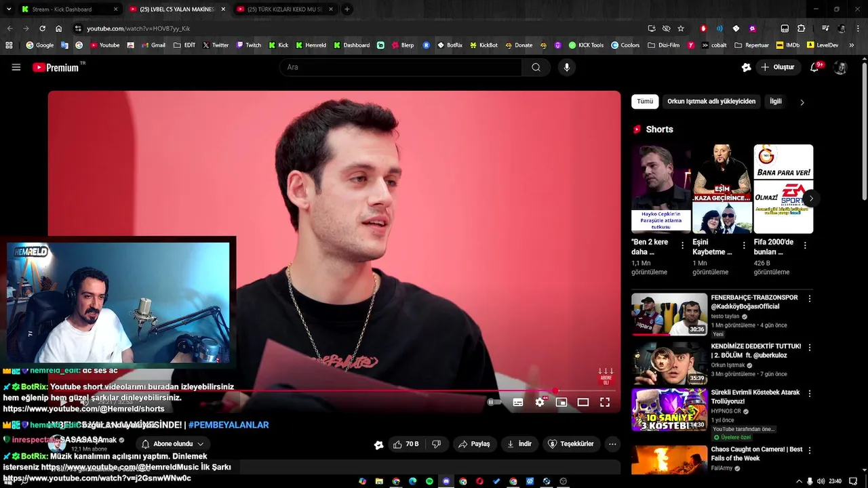Expand Abone olundu subscription dropdown
This screenshot has width=868, height=488.
(x=173, y=444)
